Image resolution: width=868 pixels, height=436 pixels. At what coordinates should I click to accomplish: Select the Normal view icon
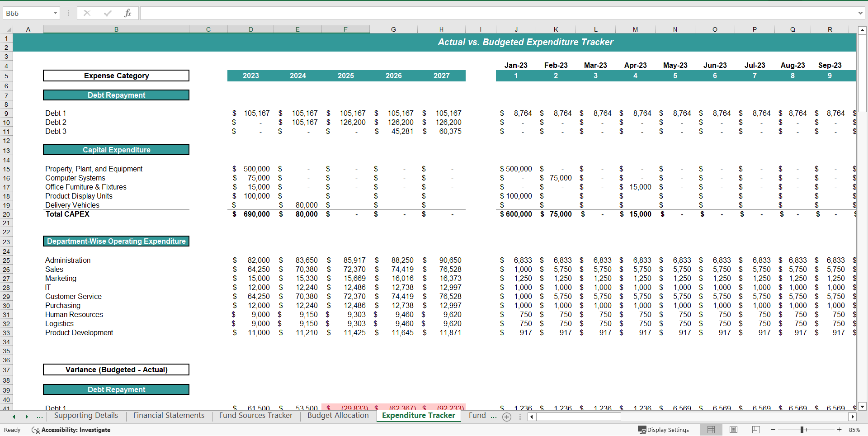(x=711, y=430)
